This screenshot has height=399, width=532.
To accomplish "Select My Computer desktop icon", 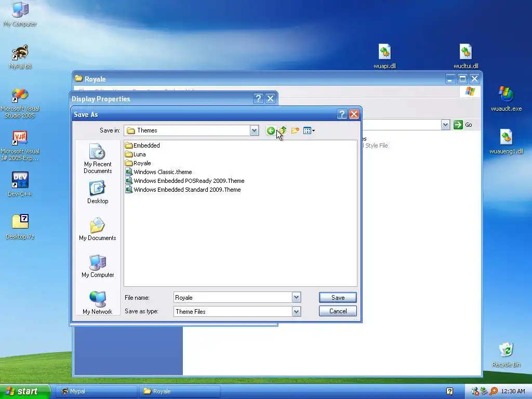I will pos(20,14).
